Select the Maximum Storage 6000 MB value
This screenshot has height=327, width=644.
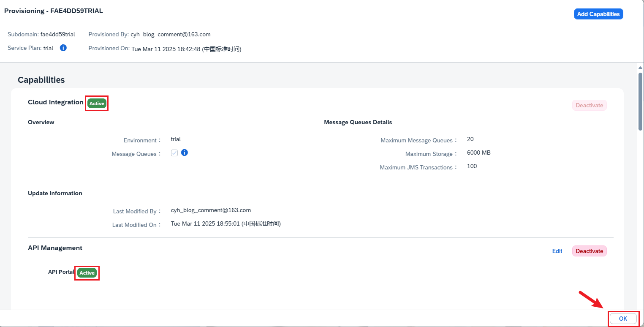[478, 153]
